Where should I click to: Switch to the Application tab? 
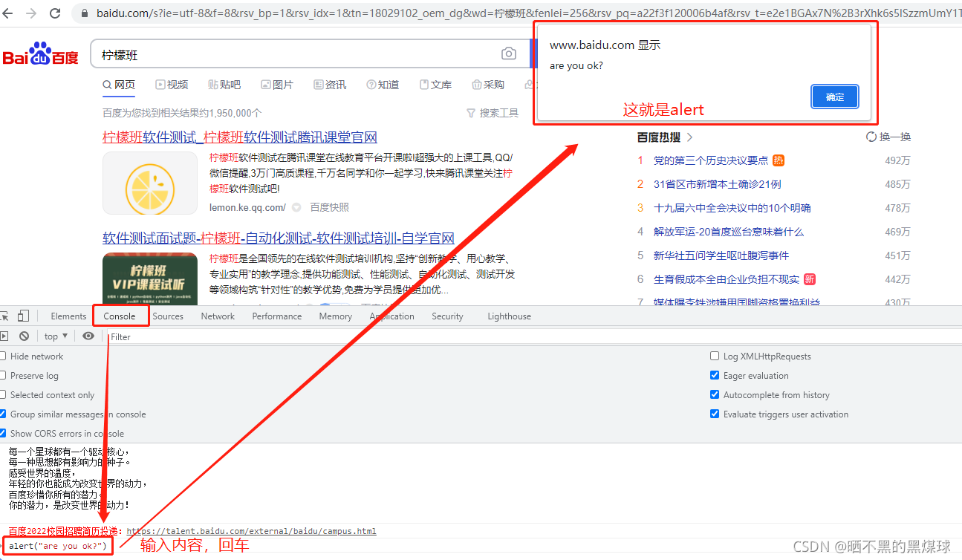click(391, 316)
